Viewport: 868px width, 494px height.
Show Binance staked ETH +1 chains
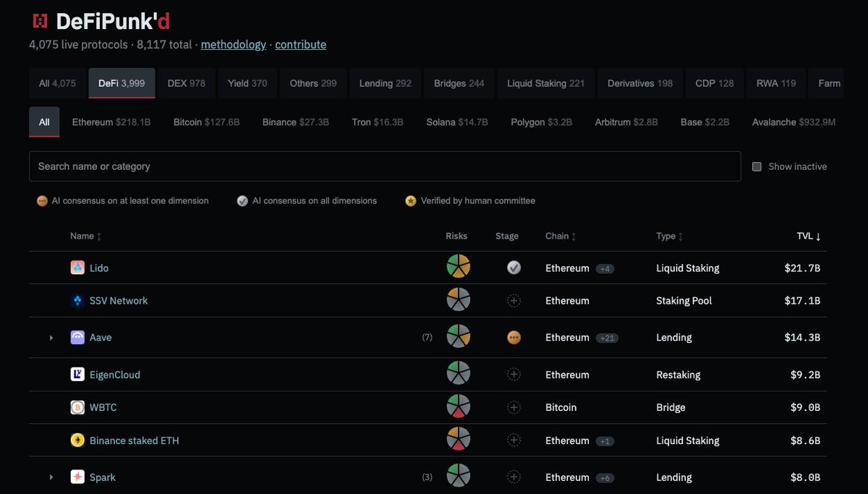click(605, 441)
